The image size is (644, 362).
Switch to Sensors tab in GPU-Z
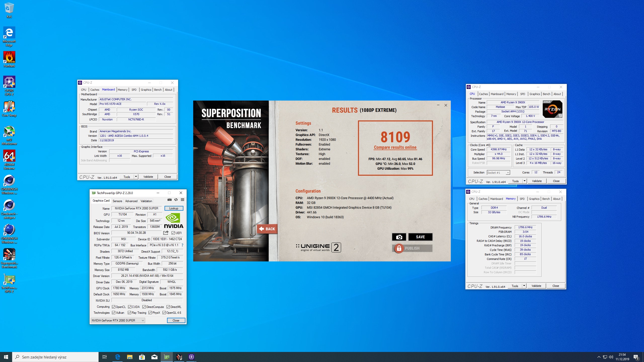tap(117, 201)
